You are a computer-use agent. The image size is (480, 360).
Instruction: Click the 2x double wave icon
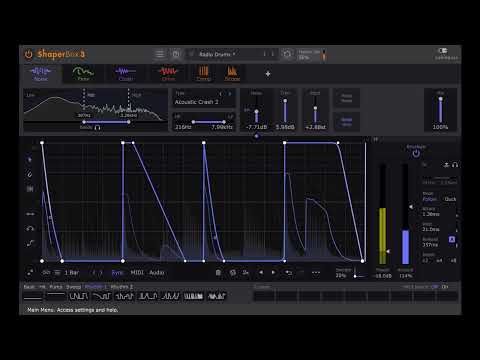tap(246, 273)
